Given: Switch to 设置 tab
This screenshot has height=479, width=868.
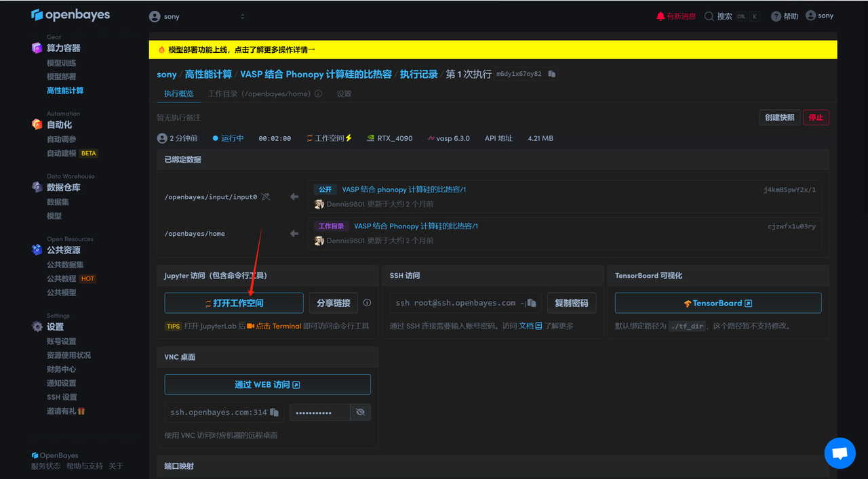Looking at the screenshot, I should point(344,94).
